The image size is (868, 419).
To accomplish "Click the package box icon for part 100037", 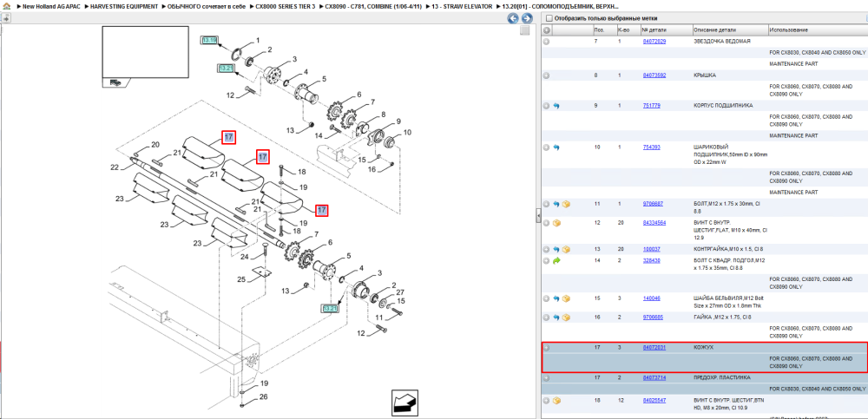I will click(x=566, y=249).
